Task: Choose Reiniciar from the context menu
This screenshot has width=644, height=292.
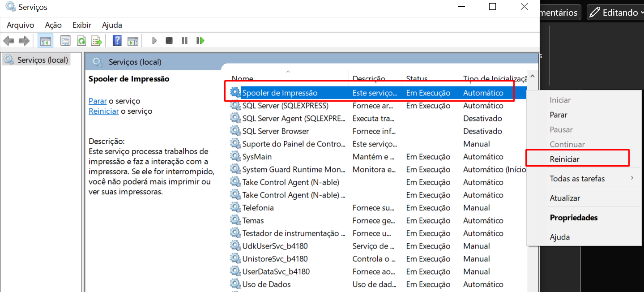Action: tap(564, 159)
